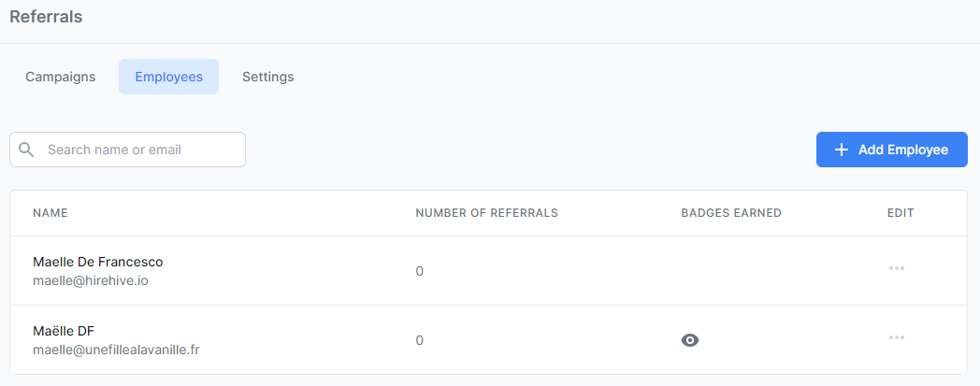980x386 pixels.
Task: Open the Settings tab
Action: (267, 77)
